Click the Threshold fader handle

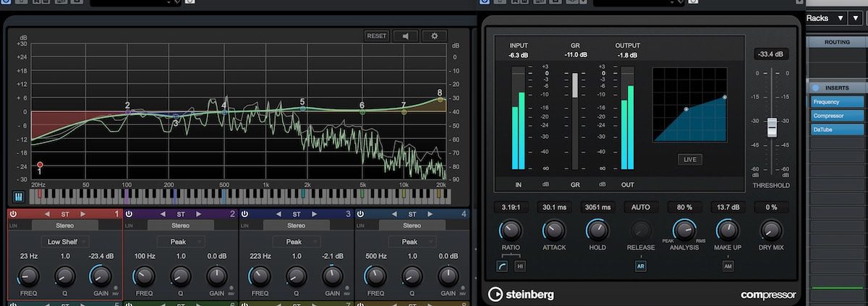tap(772, 127)
